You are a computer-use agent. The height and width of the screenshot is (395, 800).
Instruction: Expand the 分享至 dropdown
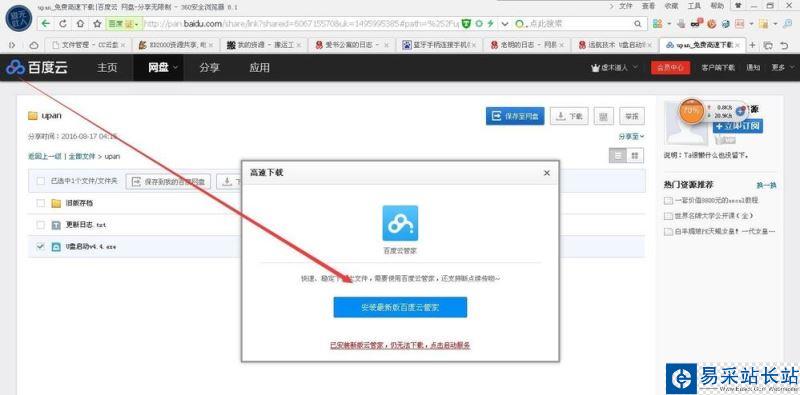(x=631, y=136)
